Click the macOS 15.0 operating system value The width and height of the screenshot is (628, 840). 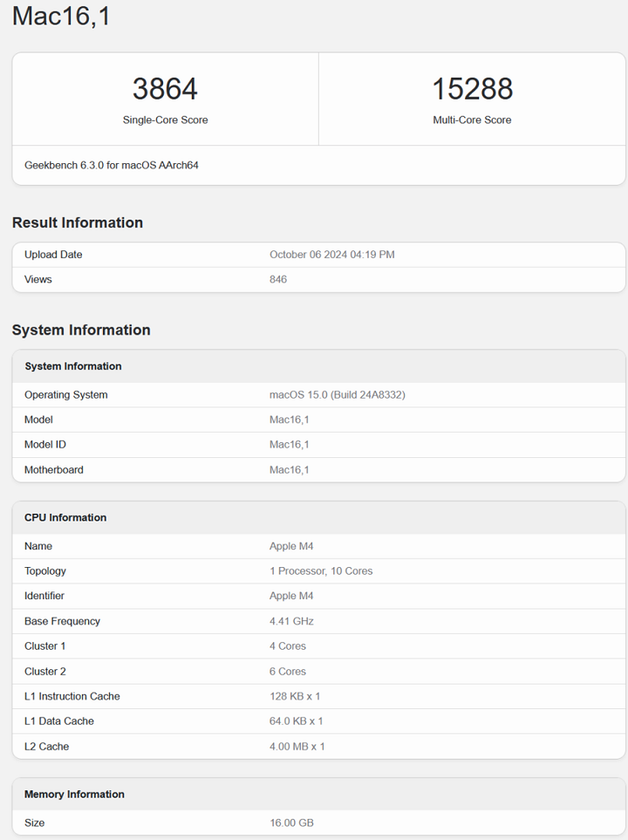[x=337, y=395]
